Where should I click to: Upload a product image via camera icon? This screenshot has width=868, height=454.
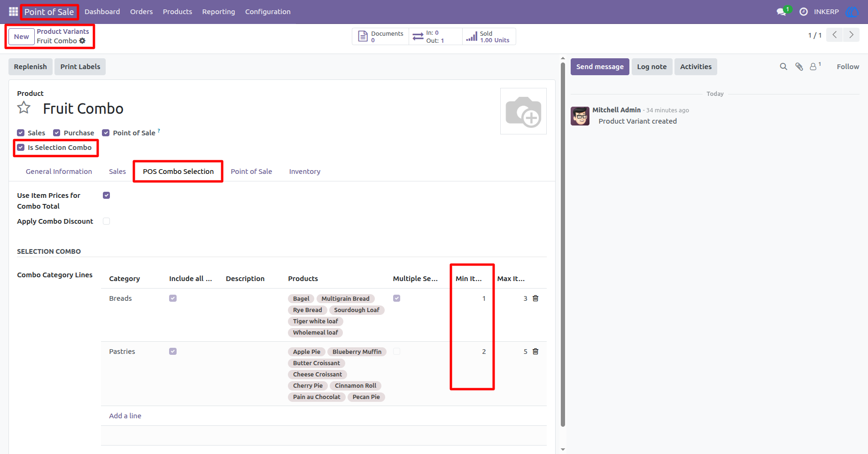point(523,111)
